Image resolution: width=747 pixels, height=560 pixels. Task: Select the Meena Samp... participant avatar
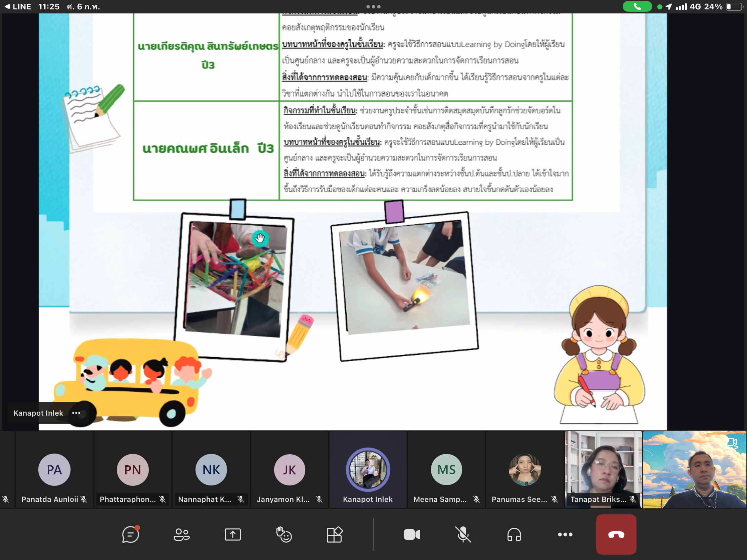point(446,470)
